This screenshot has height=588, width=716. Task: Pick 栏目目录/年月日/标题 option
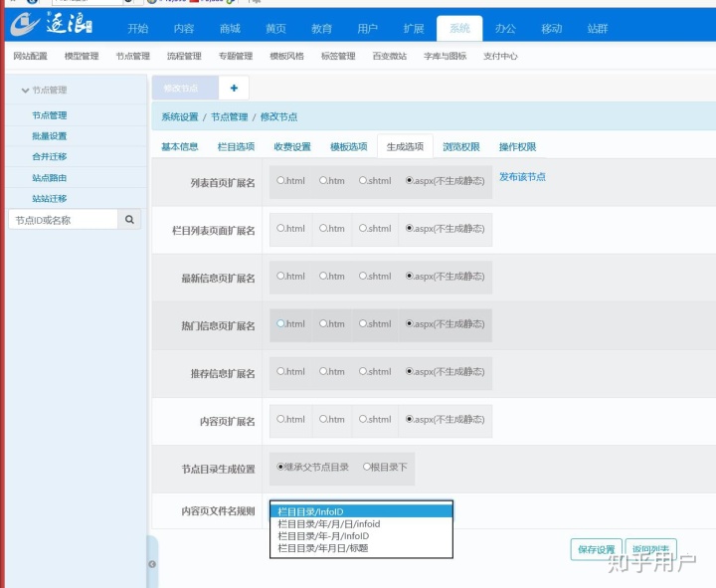[x=361, y=548]
